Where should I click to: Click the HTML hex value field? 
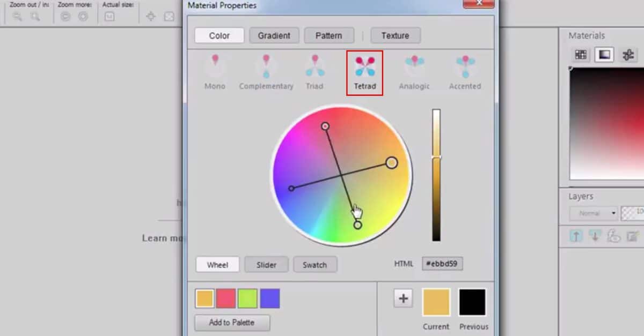[x=442, y=264]
